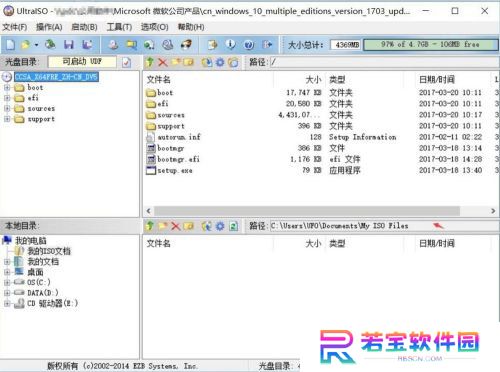Click the Up arrow in local pane toolbar
Viewport: 500px width, 372px height.
point(150,226)
